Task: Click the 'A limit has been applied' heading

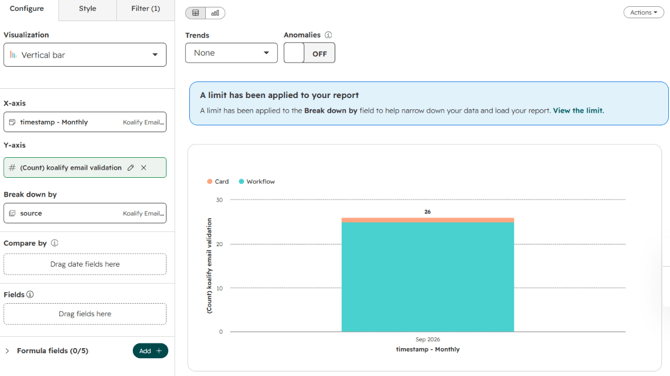Action: click(279, 95)
